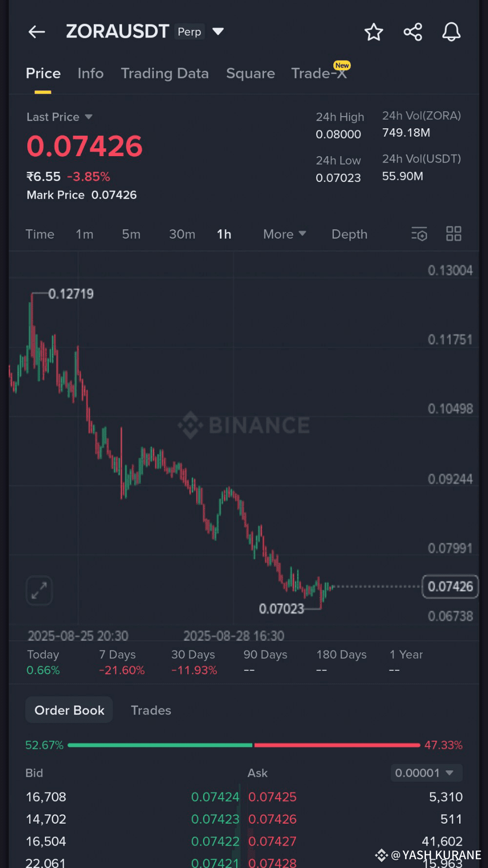Select bid price 0.07422
Screen dimensions: 488x868
tap(215, 841)
